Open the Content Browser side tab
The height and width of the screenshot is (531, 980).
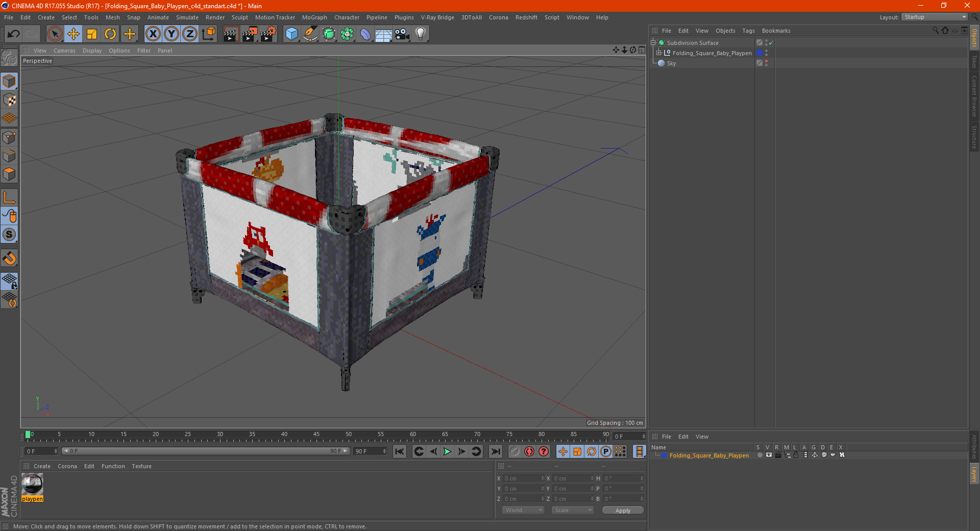pos(974,96)
